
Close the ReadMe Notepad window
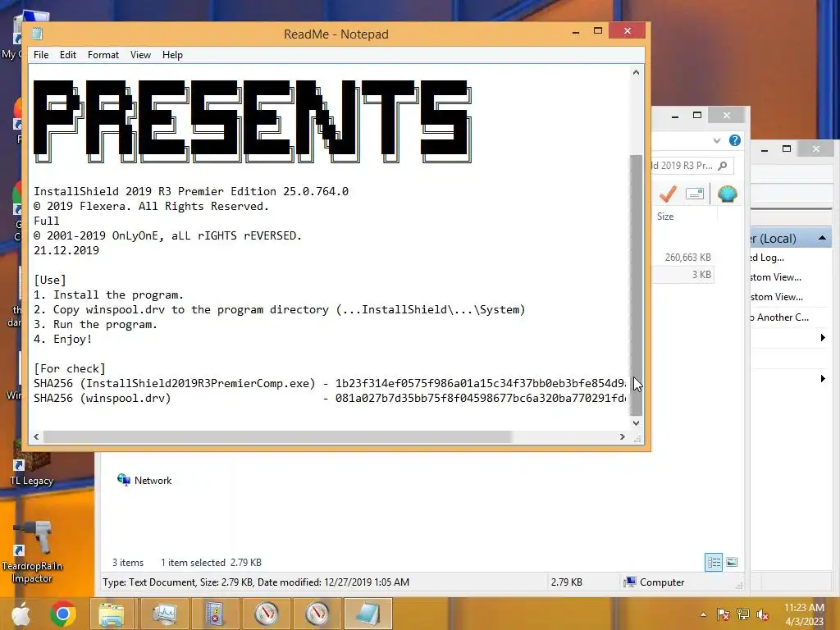628,31
